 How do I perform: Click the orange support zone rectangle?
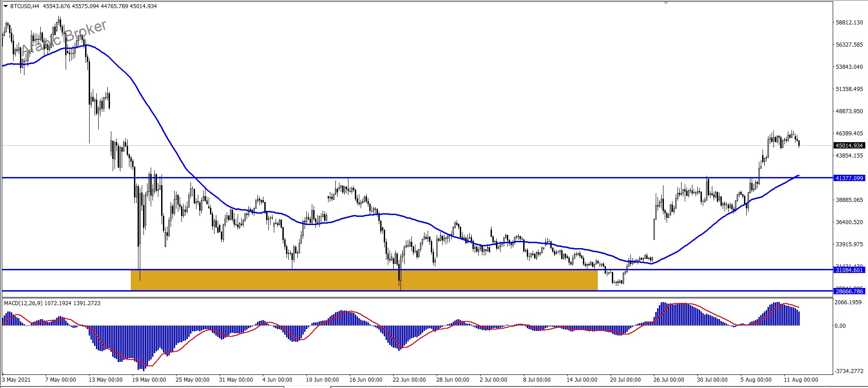[364, 280]
